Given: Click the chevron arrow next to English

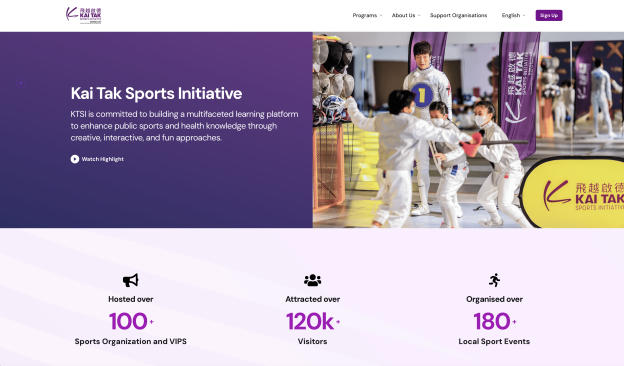Looking at the screenshot, I should coord(524,16).
